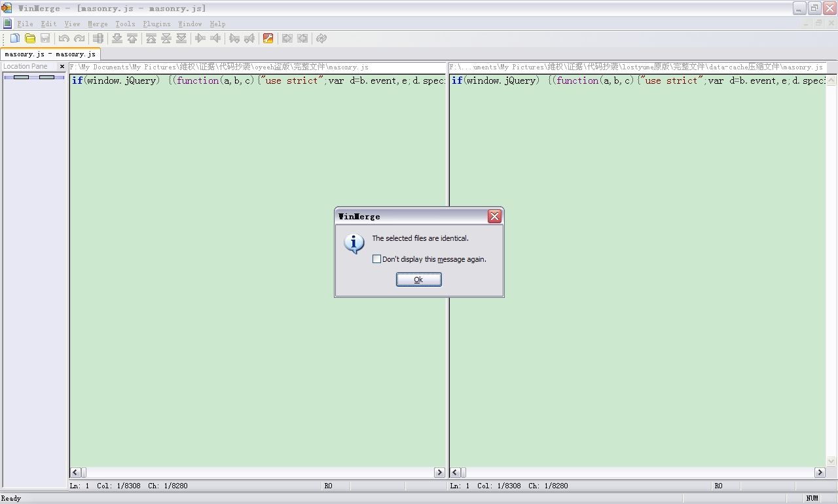Click Copy Left and Advance icon
This screenshot has width=838, height=504.
[249, 39]
